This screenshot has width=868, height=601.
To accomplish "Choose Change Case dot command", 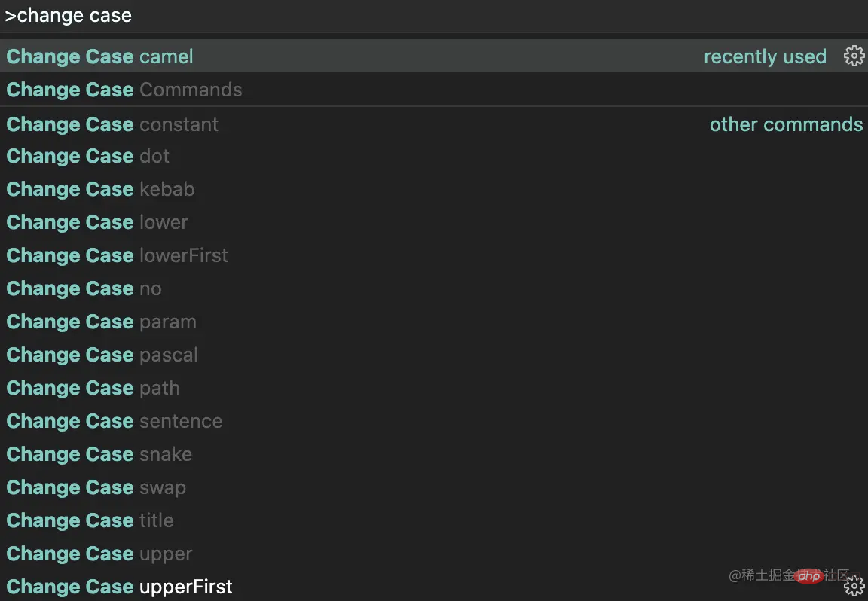I will click(88, 156).
